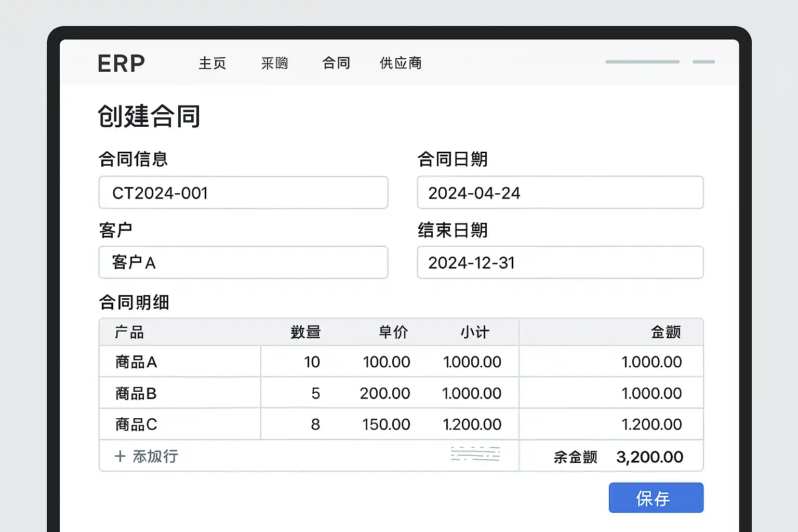Click the 单价 column header

(x=393, y=332)
